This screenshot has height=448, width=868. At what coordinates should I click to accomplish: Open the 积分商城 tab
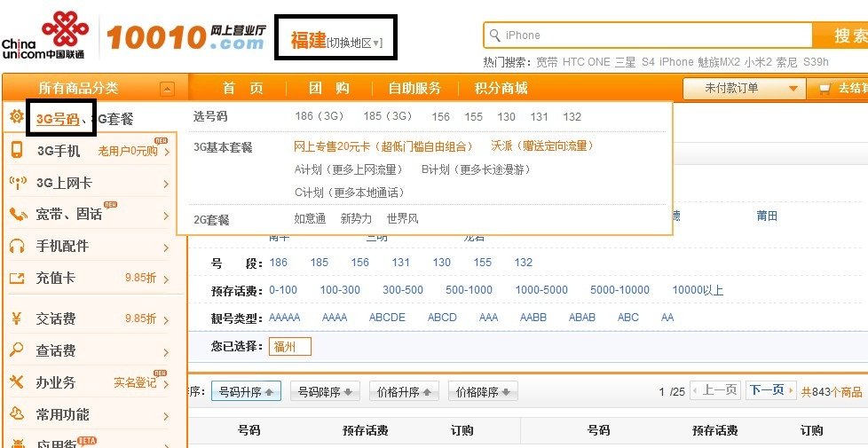(501, 89)
